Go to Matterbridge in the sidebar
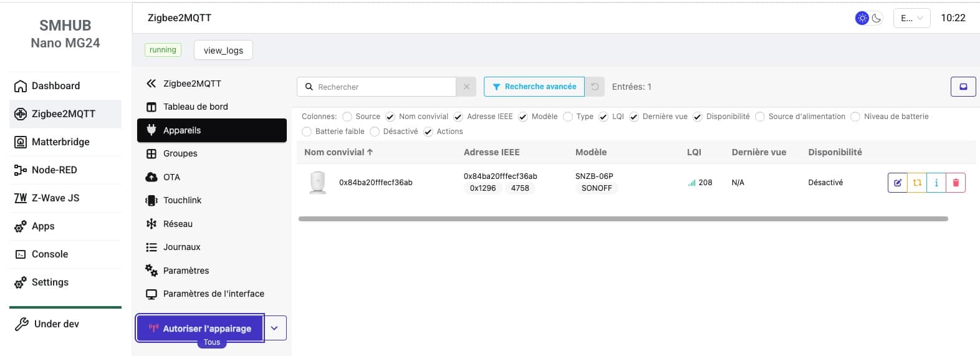The width and height of the screenshot is (980, 356). (x=60, y=142)
